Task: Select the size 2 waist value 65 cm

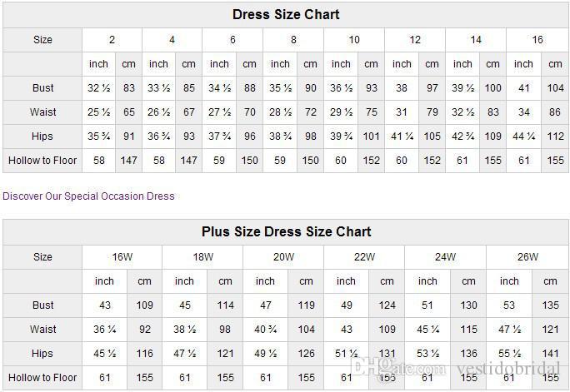Action: tap(129, 112)
